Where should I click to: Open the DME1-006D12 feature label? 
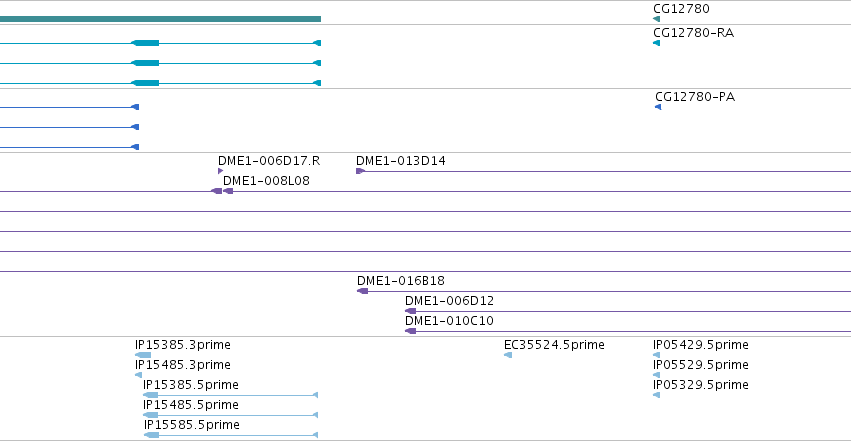click(x=449, y=301)
